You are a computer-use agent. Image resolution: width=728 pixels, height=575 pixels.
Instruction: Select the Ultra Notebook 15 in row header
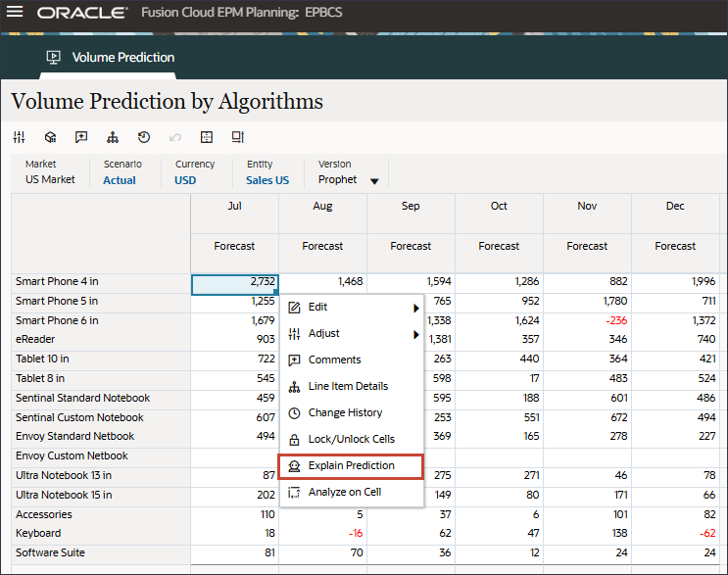point(101,496)
